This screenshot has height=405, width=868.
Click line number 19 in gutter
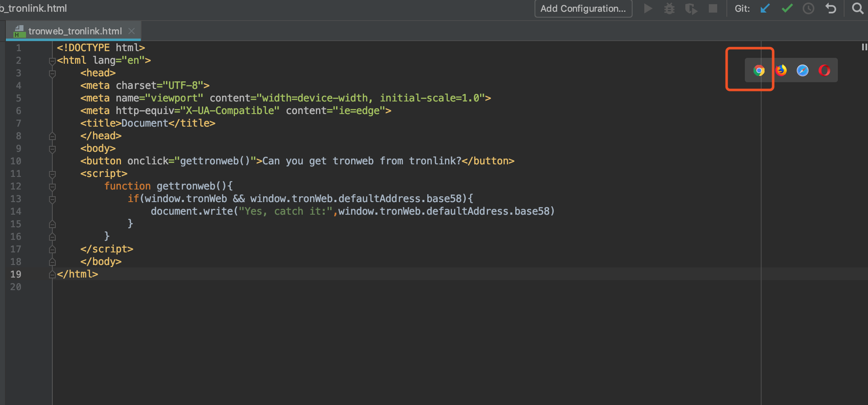click(x=16, y=274)
